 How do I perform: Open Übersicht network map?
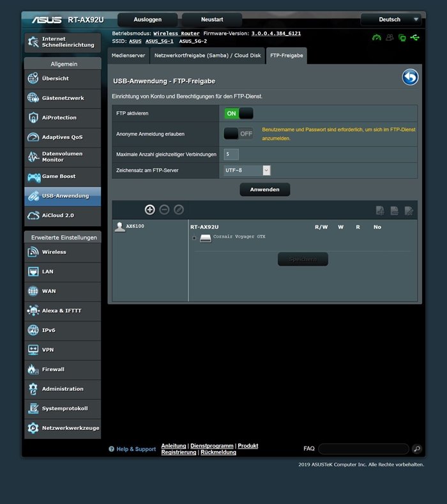63,79
